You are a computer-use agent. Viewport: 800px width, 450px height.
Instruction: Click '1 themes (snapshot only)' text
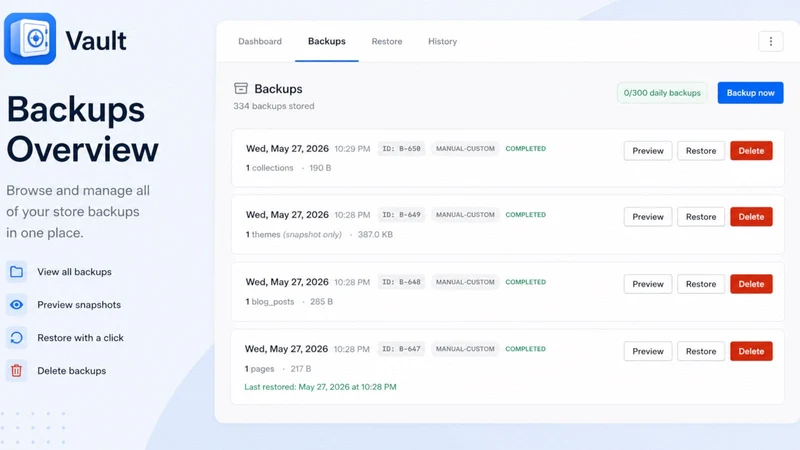click(x=293, y=235)
